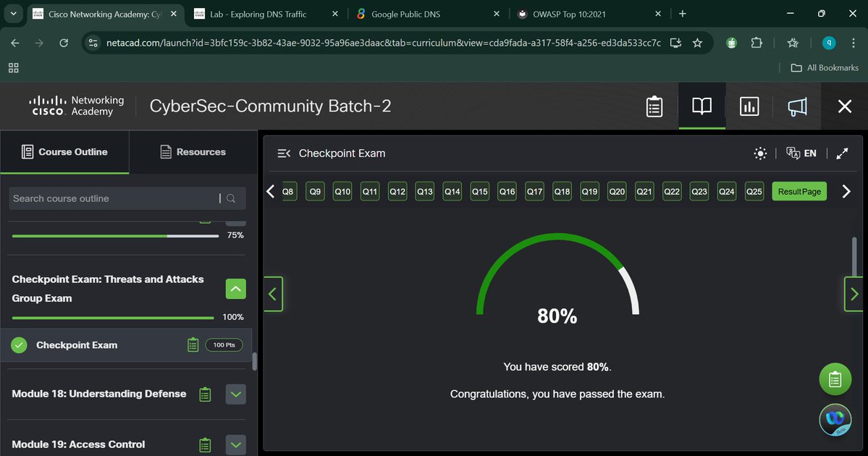Click the 80% score gauge arc
The image size is (868, 456).
(x=557, y=274)
